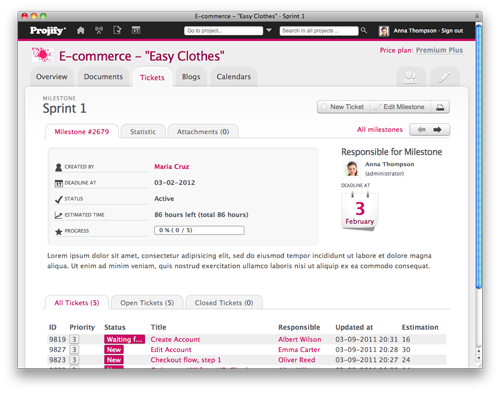Click responsible person Albert Wilson
Image resolution: width=500 pixels, height=393 pixels.
(300, 339)
